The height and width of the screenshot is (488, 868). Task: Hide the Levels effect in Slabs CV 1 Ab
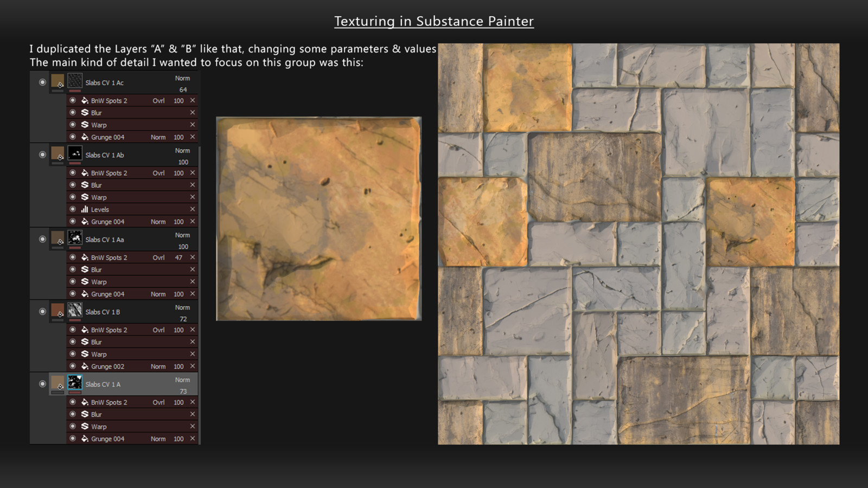[x=73, y=209]
